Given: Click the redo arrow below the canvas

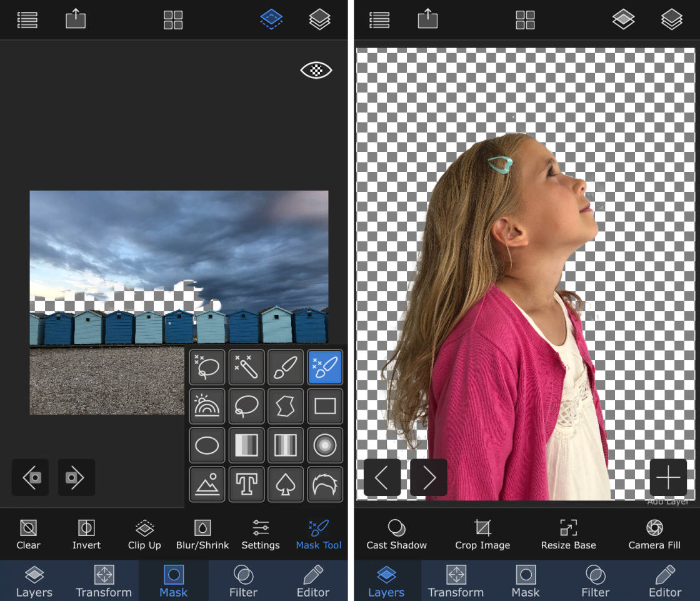Looking at the screenshot, I should [76, 477].
